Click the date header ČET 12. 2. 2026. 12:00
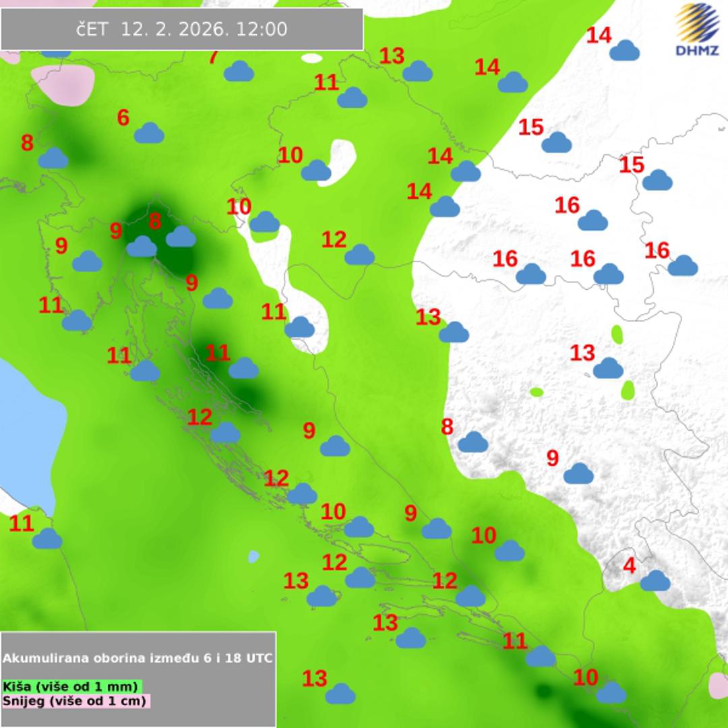 click(182, 30)
